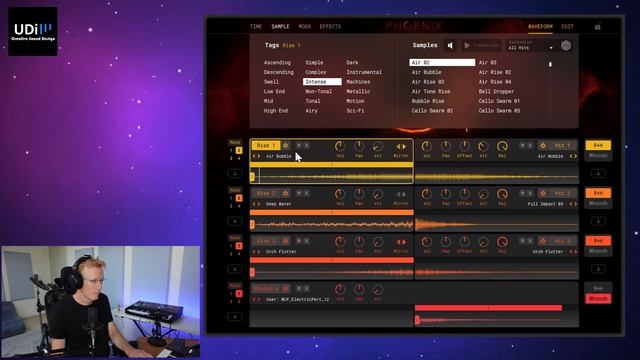Adjust Rise 3 Pan knob
The image size is (640, 360).
point(359,242)
